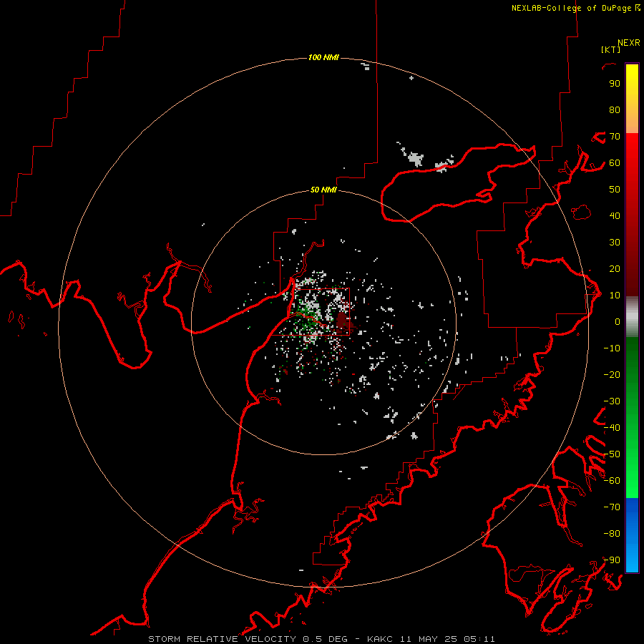Click the 70 value on the velocity scale
This screenshot has height=644, width=644.
tap(615, 137)
